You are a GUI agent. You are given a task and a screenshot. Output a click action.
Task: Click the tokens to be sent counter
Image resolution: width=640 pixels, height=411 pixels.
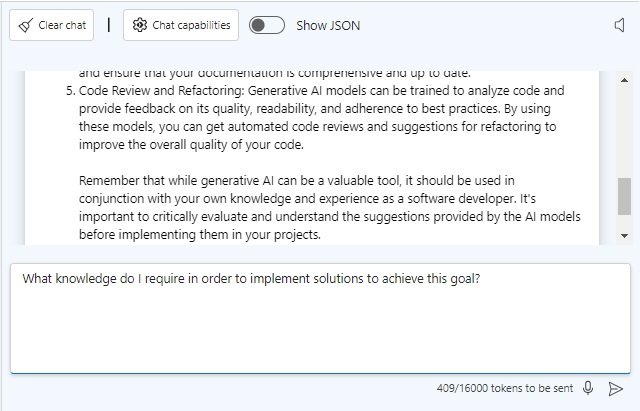point(505,388)
